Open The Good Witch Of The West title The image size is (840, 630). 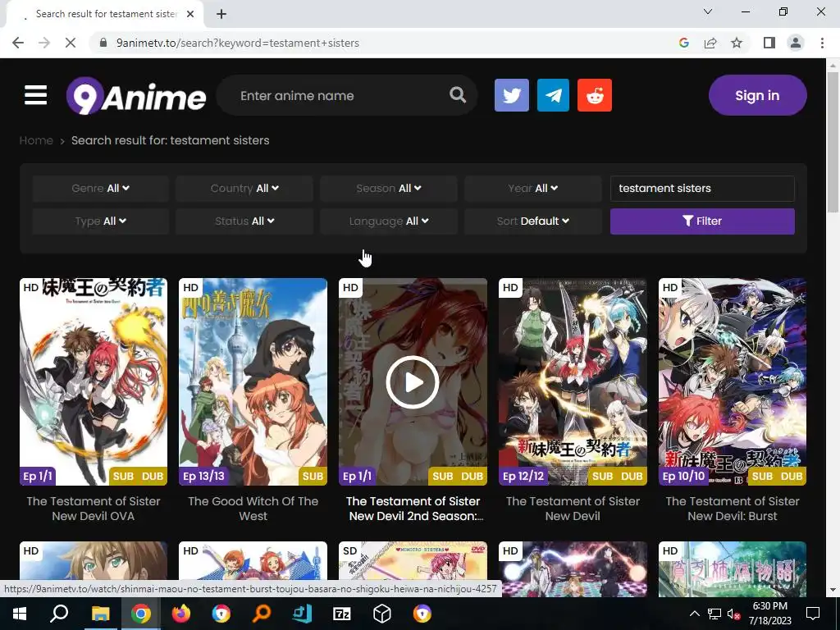pyautogui.click(x=253, y=509)
